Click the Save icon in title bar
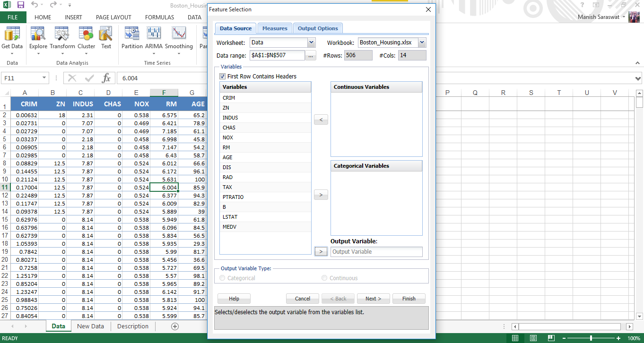Screen dimensions: 644x343 20,5
